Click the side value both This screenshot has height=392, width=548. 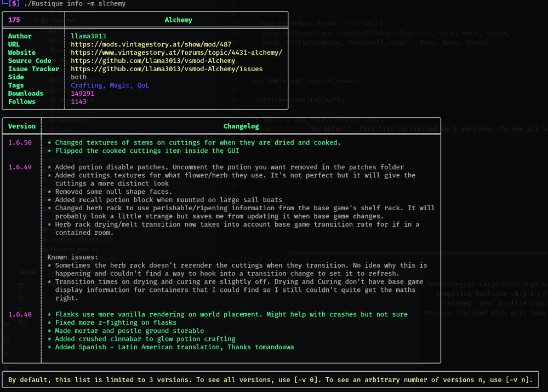[78, 77]
